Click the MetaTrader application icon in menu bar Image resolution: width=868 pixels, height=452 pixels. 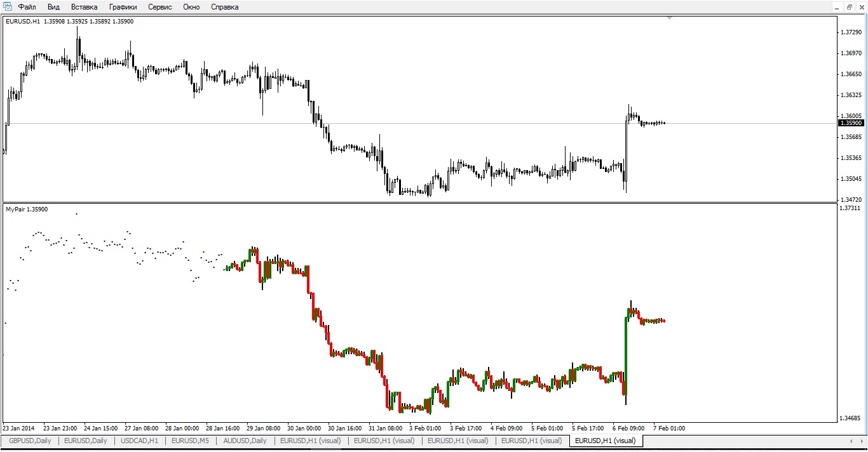8,7
